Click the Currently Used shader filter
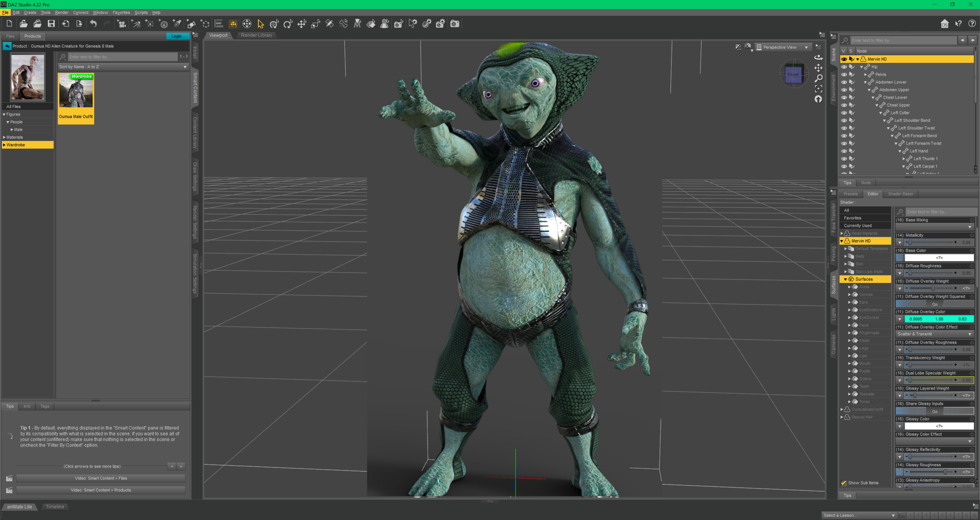The width and height of the screenshot is (980, 520). 865,226
